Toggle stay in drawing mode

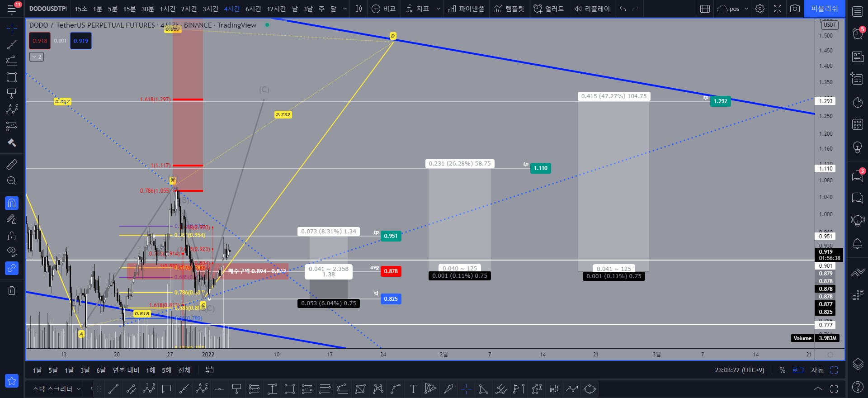click(x=12, y=219)
